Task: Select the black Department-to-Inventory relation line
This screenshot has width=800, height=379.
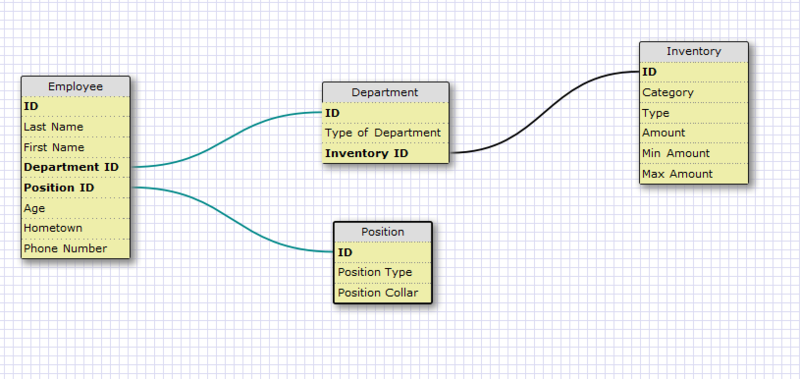Action: tap(545, 111)
